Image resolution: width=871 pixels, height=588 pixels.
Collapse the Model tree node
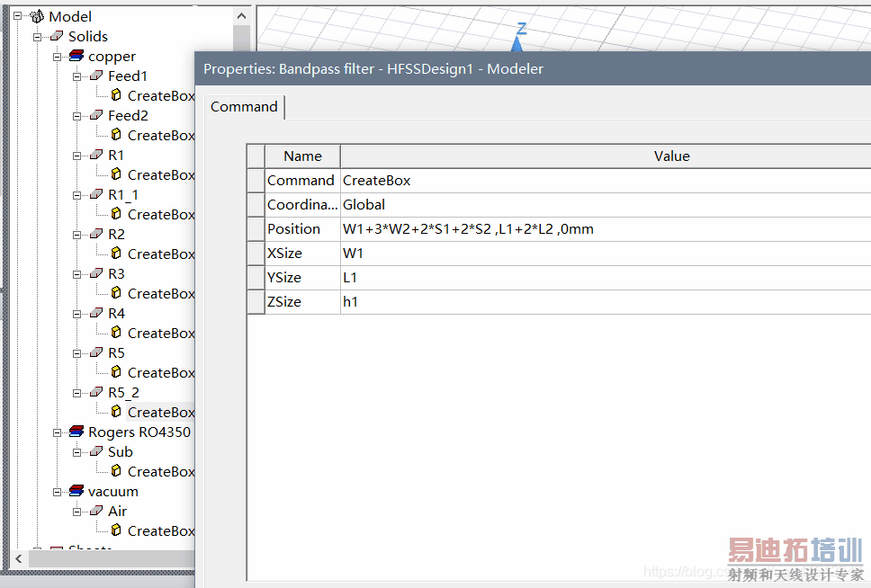pyautogui.click(x=17, y=17)
